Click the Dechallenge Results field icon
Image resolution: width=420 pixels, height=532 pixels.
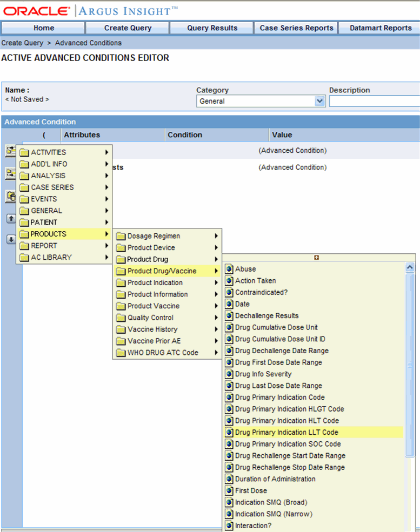(229, 315)
